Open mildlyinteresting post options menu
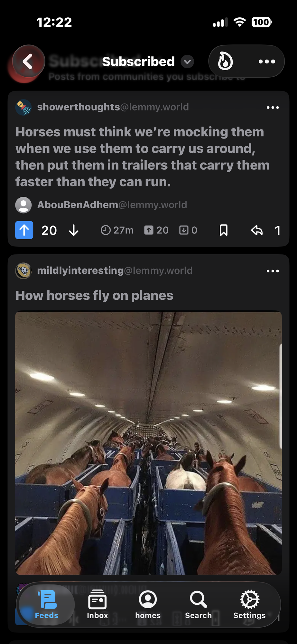The height and width of the screenshot is (644, 297). tap(273, 271)
